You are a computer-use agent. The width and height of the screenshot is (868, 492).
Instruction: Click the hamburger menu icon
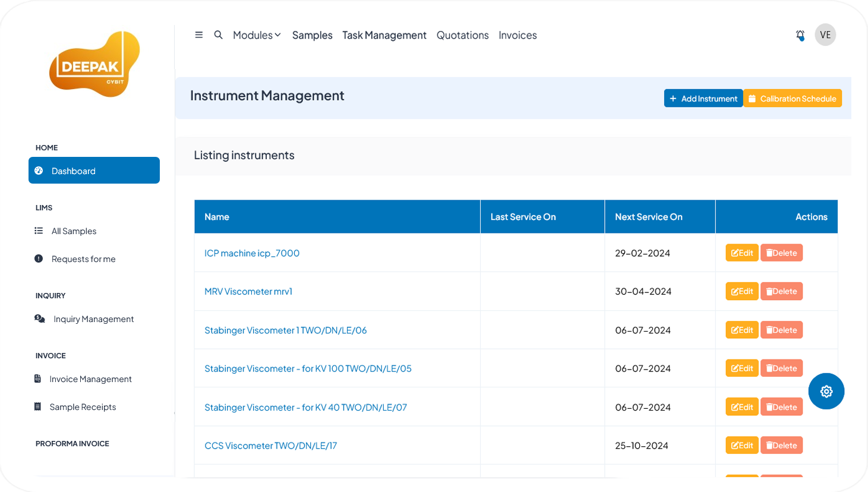(x=199, y=35)
